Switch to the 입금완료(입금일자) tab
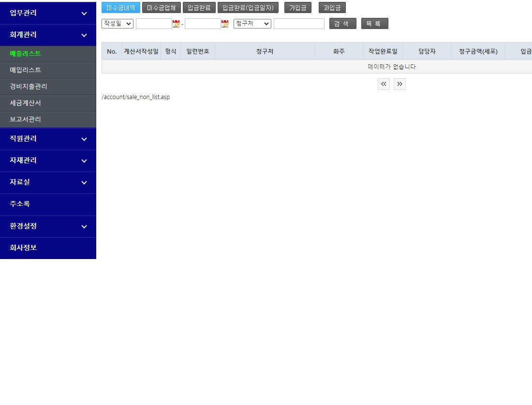 click(x=248, y=8)
